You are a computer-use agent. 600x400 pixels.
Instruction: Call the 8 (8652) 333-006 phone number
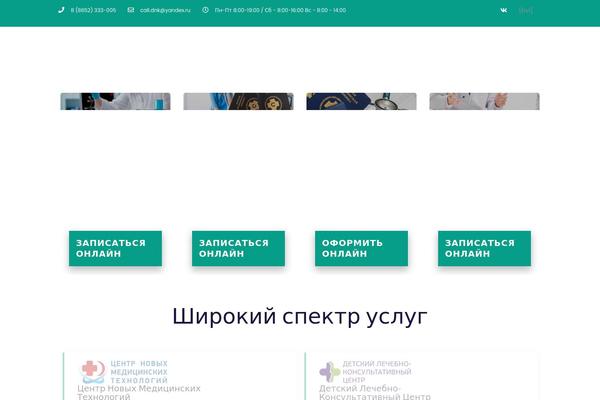point(93,10)
